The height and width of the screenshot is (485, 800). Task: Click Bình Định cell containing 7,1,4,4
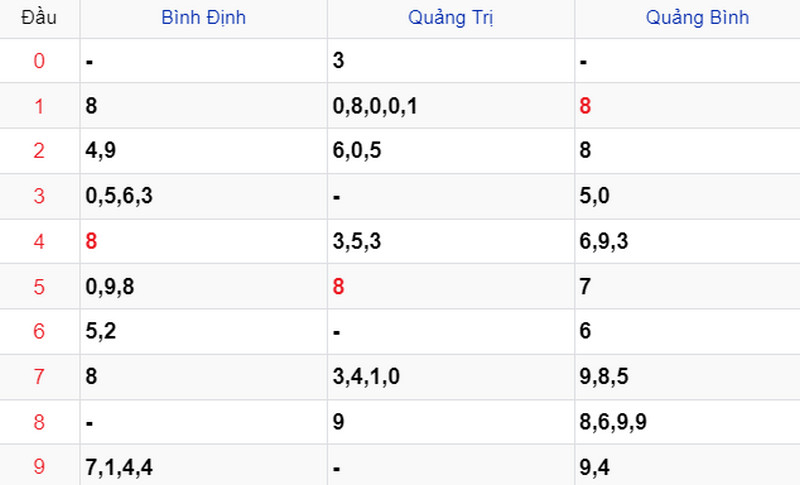[119, 466]
